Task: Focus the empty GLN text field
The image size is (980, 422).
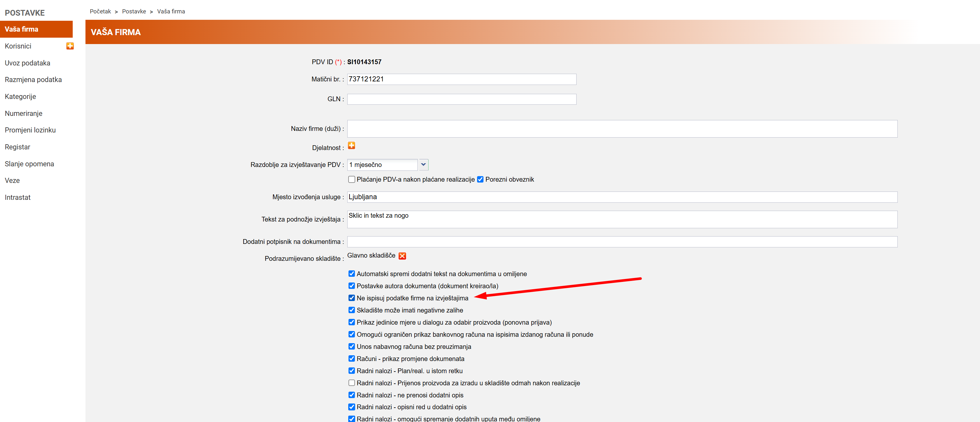Action: (x=461, y=99)
